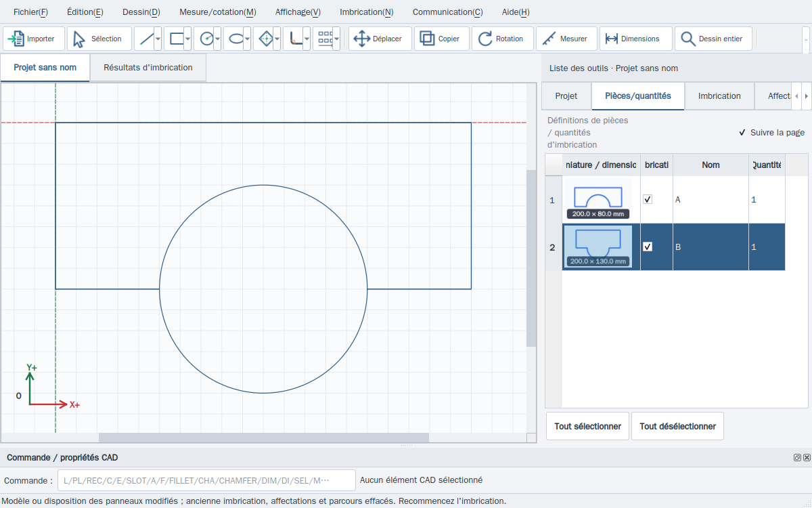
Task: Open the diamond shape tool dropdown arrow
Action: (277, 39)
